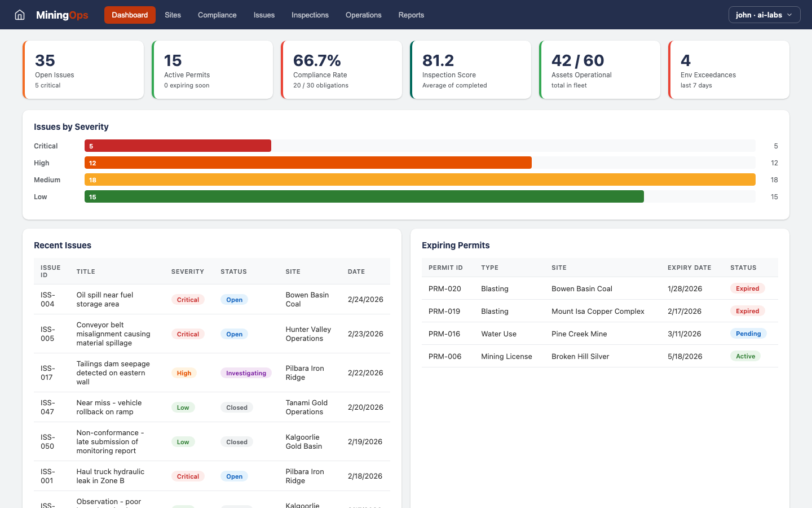Navigate to the Issues page
Screen dimensions: 812x508
click(x=264, y=15)
